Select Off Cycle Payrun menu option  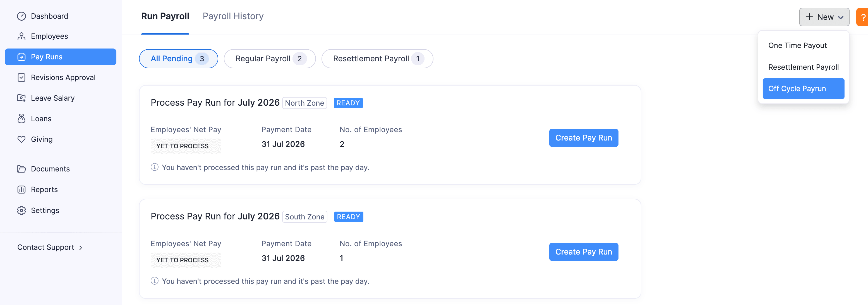point(803,89)
